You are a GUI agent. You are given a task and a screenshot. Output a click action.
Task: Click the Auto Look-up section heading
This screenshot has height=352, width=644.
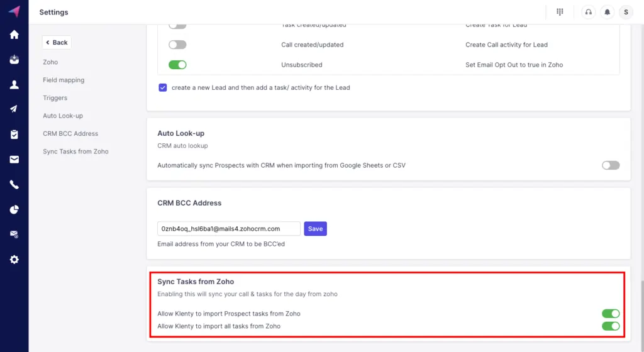click(180, 133)
